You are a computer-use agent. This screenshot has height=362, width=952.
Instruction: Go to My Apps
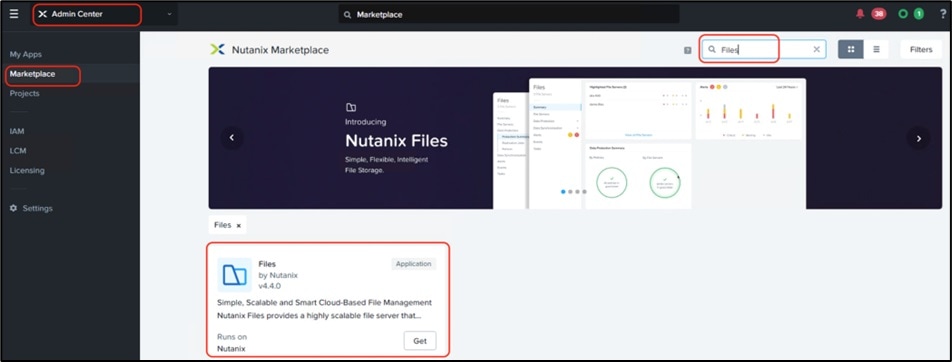(x=26, y=55)
